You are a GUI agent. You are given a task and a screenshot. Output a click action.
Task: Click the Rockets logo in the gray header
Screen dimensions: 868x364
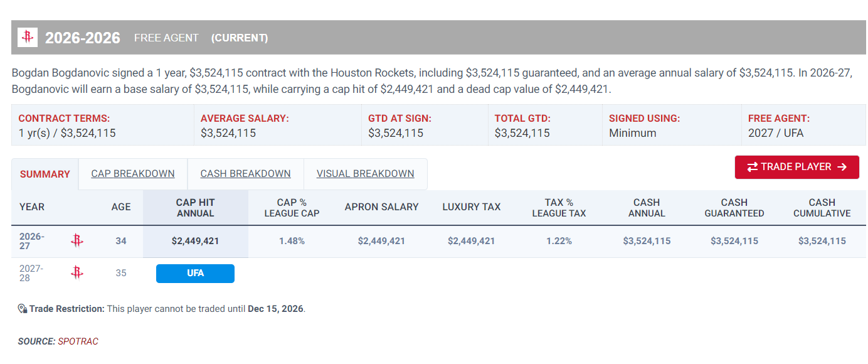point(28,38)
